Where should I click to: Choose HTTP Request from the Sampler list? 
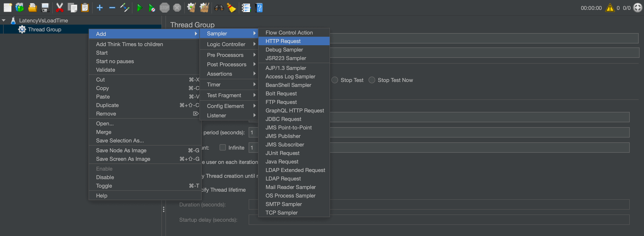pos(283,41)
